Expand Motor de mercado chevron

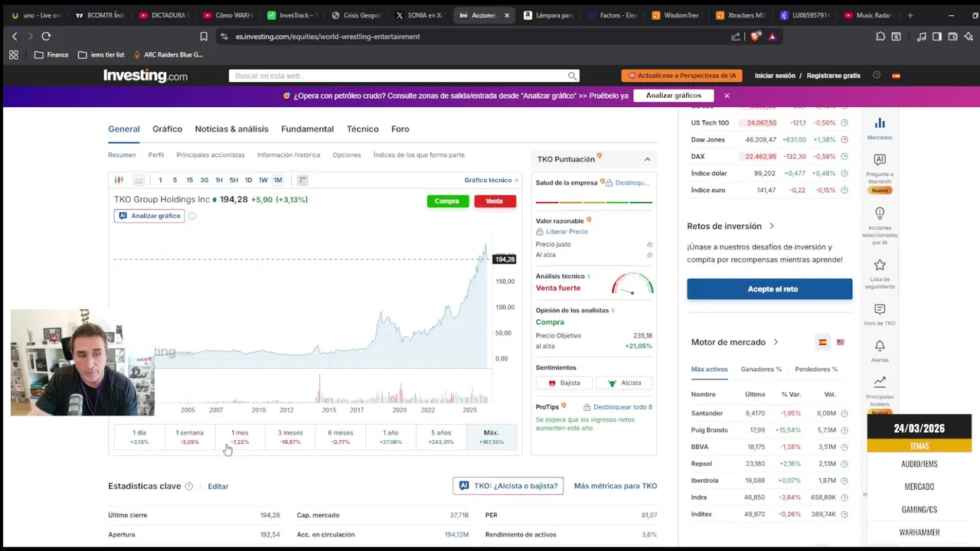[x=776, y=342]
